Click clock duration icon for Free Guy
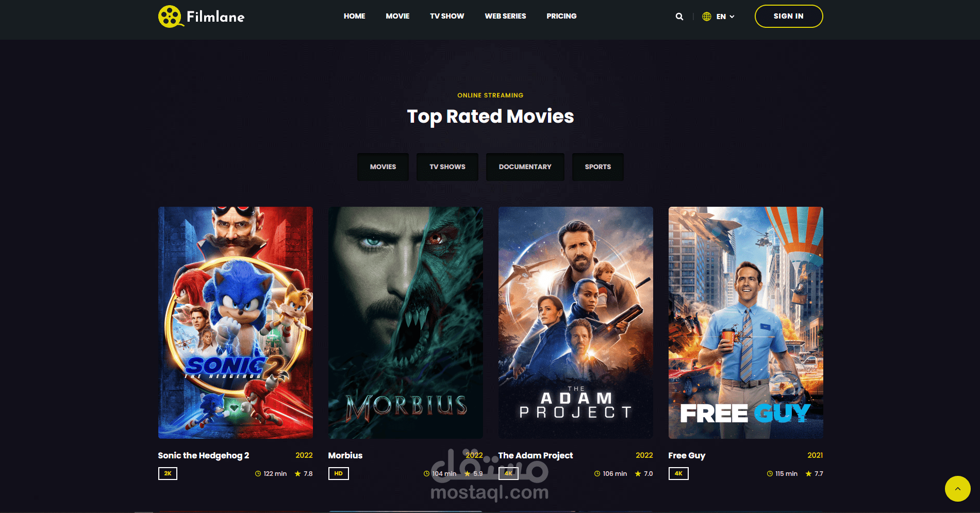 [x=770, y=473]
